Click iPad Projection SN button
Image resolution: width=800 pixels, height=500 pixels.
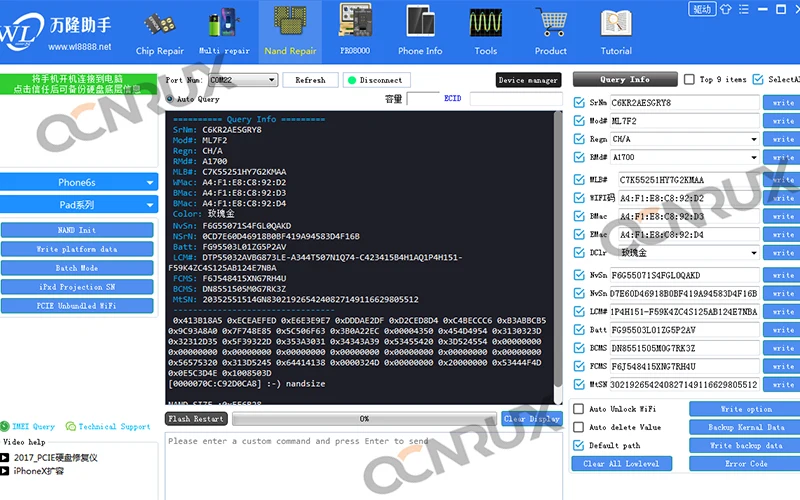pos(77,287)
